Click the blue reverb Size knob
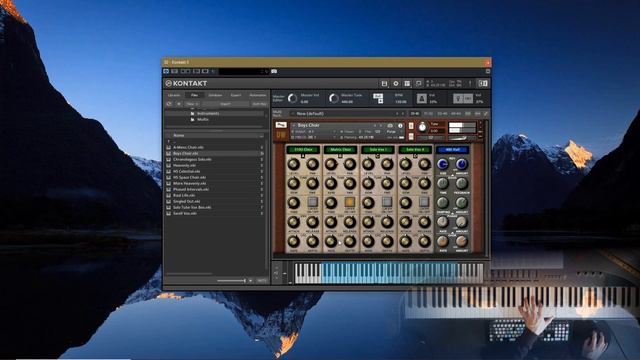This screenshot has width=640, height=360. click(x=442, y=164)
